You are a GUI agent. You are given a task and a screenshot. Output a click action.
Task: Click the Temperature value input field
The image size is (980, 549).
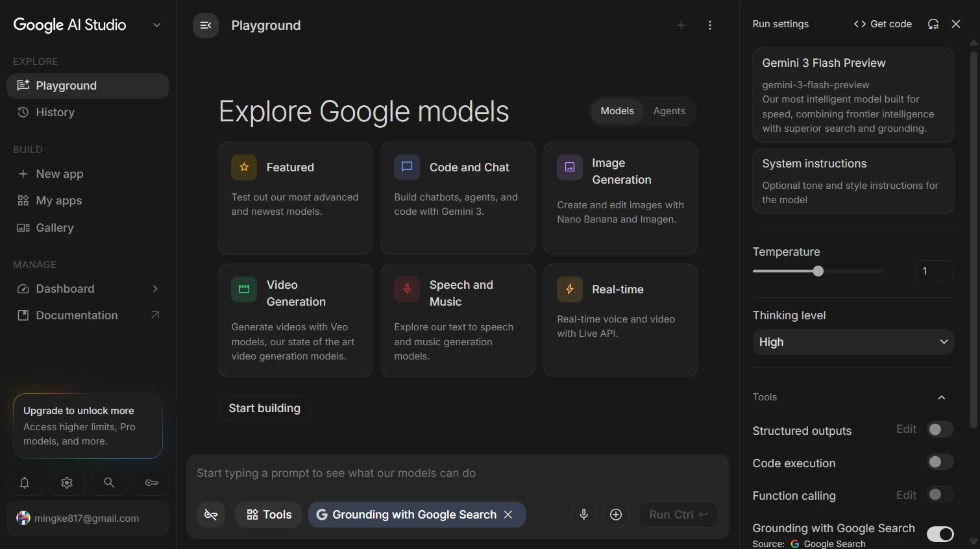(935, 271)
